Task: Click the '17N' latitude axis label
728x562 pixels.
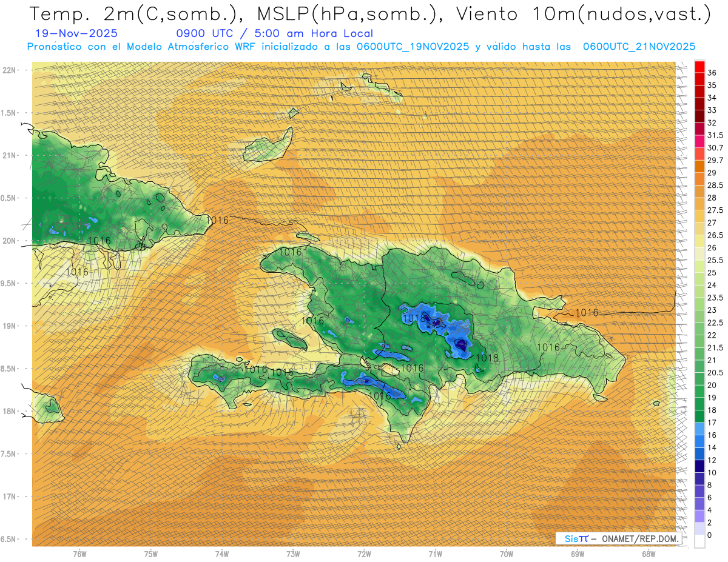Action: [x=9, y=497]
